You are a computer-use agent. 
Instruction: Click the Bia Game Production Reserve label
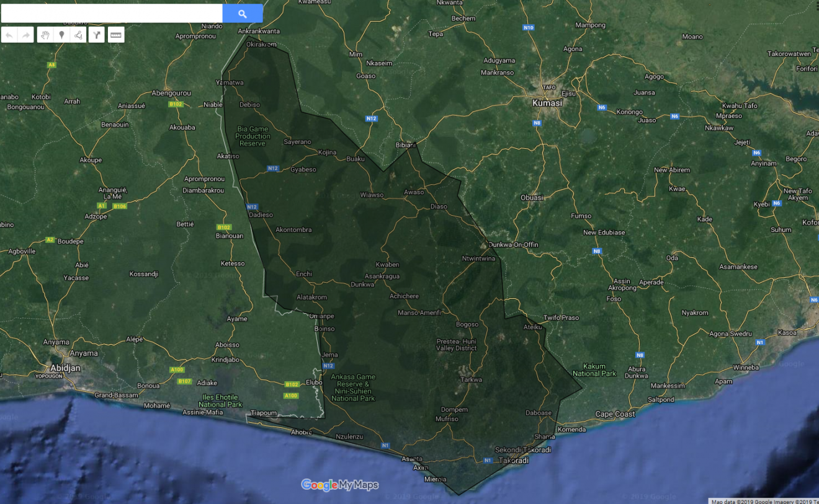(253, 136)
